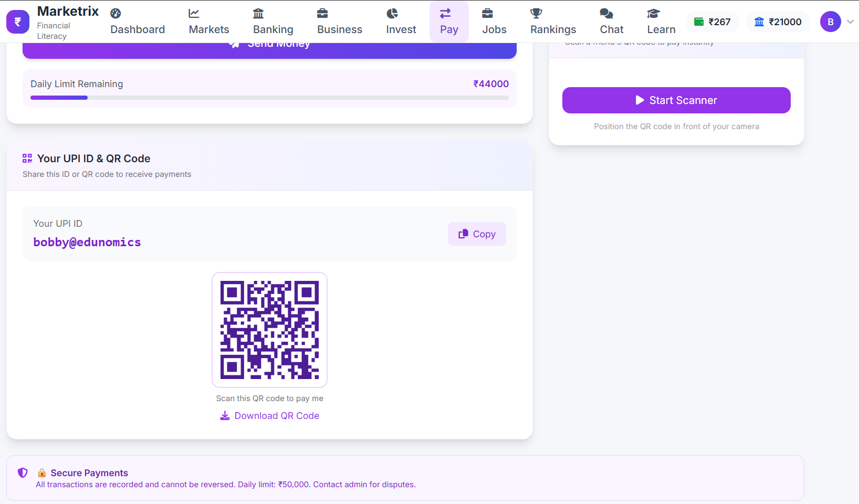Copy the UPI ID
The image size is (859, 504).
[477, 234]
